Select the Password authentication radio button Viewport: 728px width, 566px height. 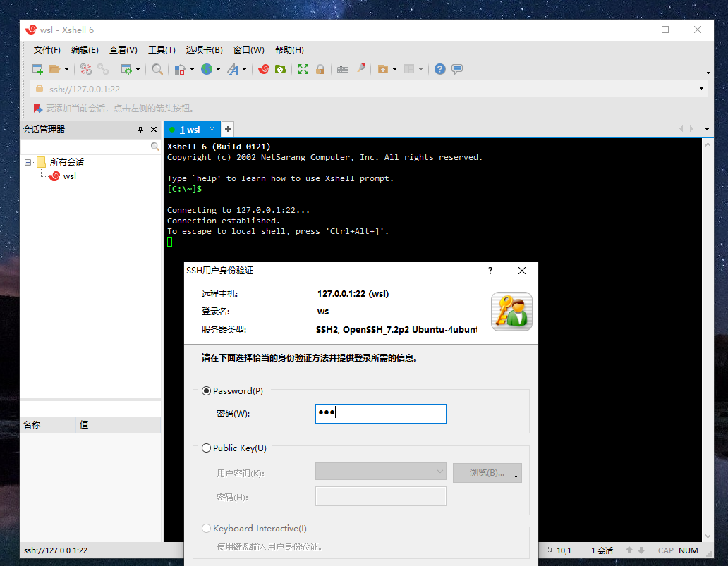pyautogui.click(x=206, y=391)
